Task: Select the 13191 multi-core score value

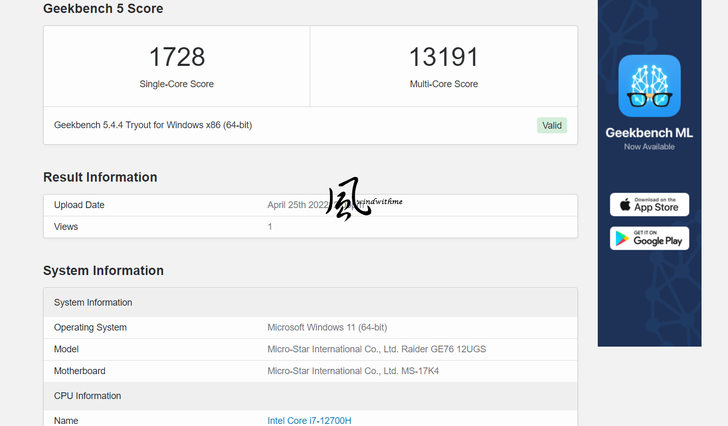Action: coord(444,57)
